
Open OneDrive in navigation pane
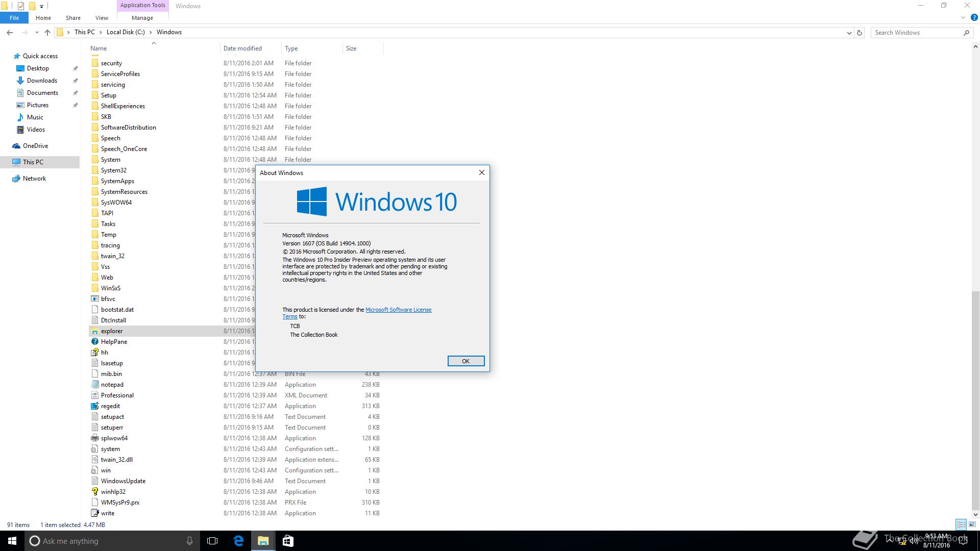pyautogui.click(x=35, y=146)
